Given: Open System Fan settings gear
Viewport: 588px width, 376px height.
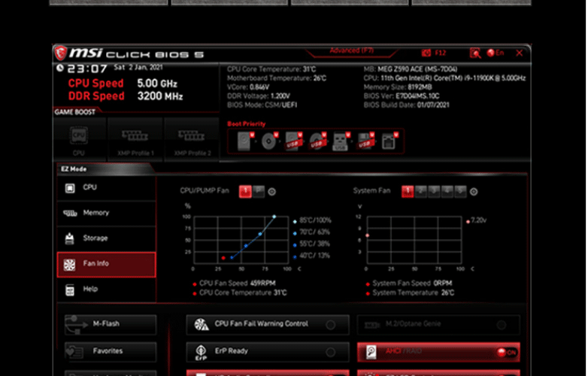Looking at the screenshot, I should pyautogui.click(x=474, y=192).
